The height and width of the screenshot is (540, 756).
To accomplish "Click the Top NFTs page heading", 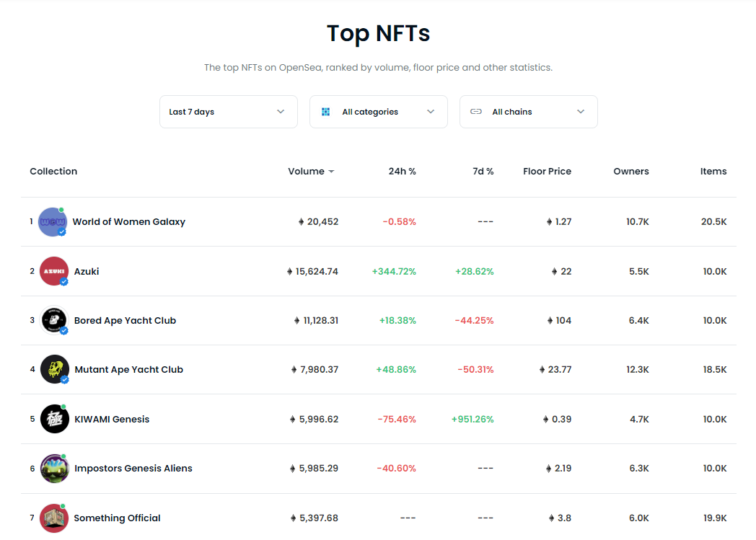I will (379, 34).
